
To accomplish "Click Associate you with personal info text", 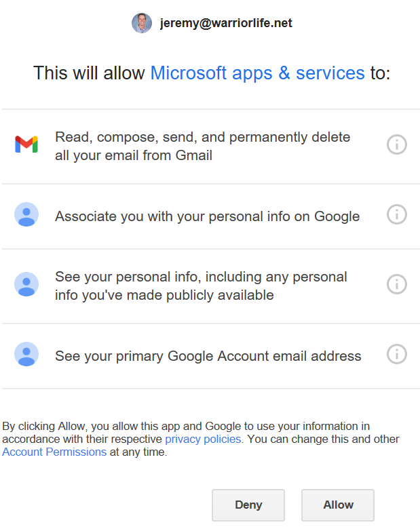I will pos(207,216).
